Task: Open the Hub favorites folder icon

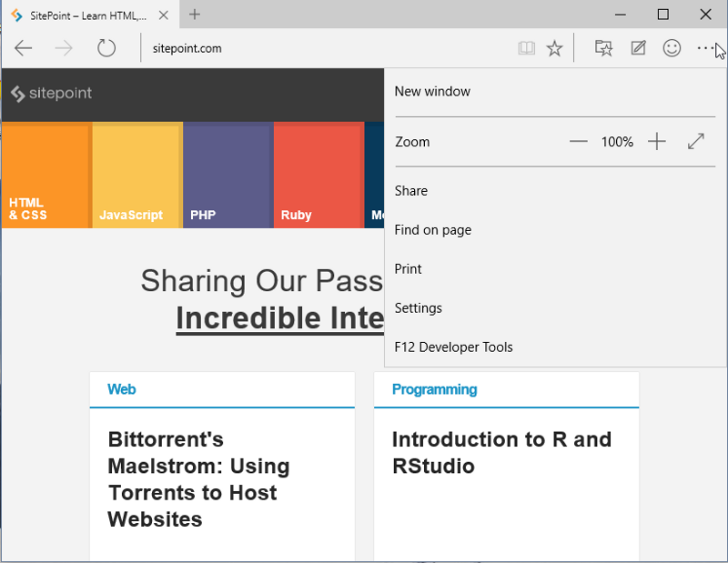Action: [x=603, y=48]
